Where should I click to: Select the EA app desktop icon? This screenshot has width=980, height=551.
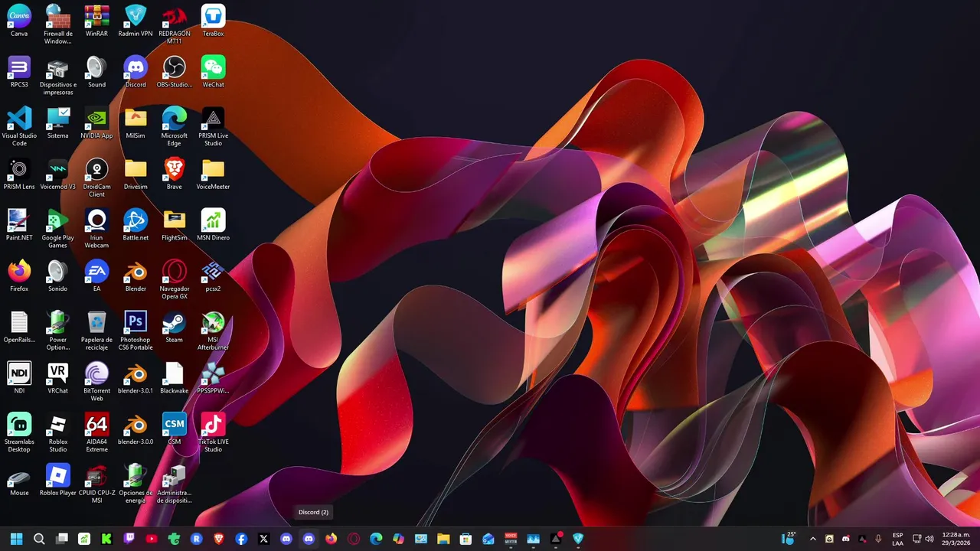coord(96,276)
